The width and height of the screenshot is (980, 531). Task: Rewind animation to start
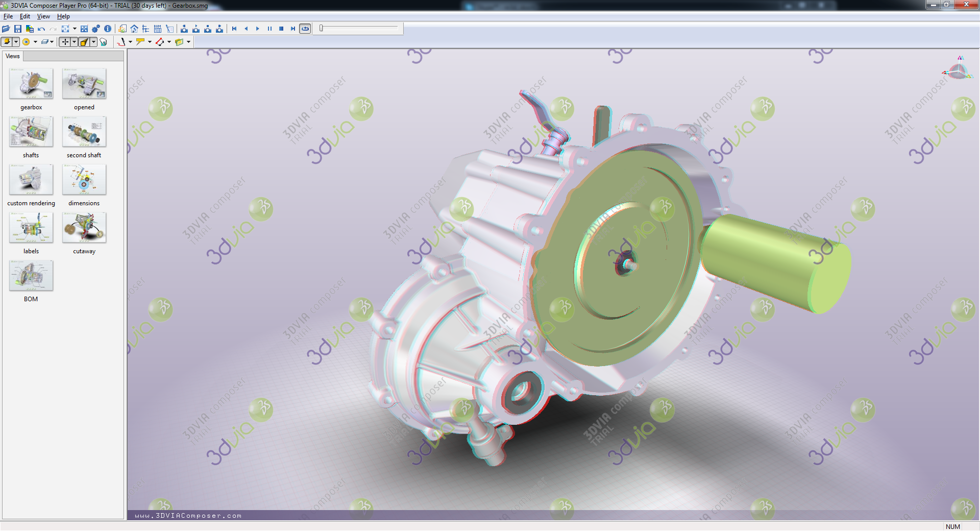[234, 29]
